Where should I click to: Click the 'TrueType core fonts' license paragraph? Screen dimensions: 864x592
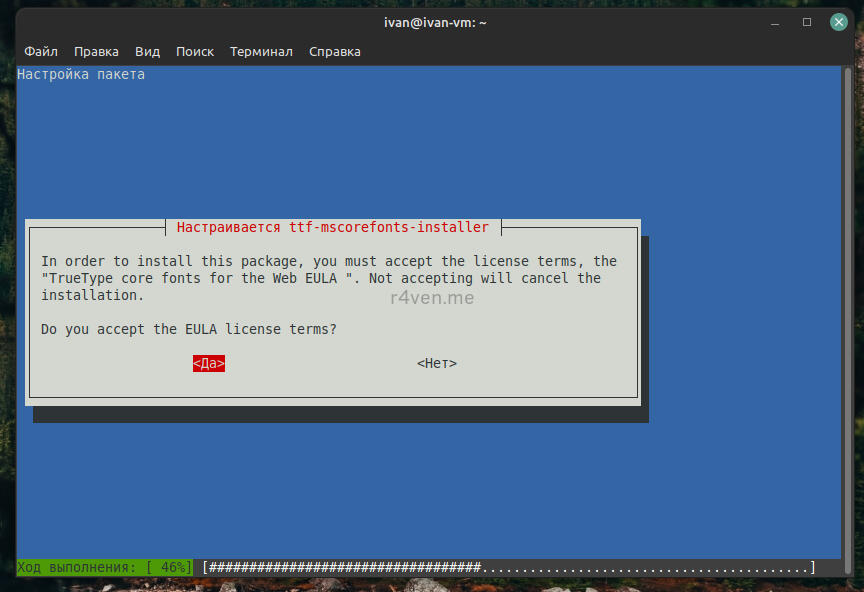320,278
